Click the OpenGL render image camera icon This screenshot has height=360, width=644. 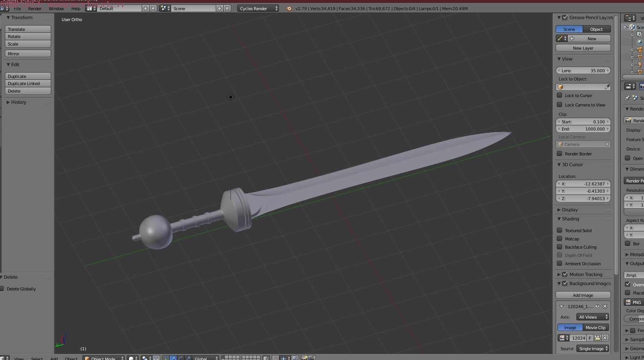(305, 358)
